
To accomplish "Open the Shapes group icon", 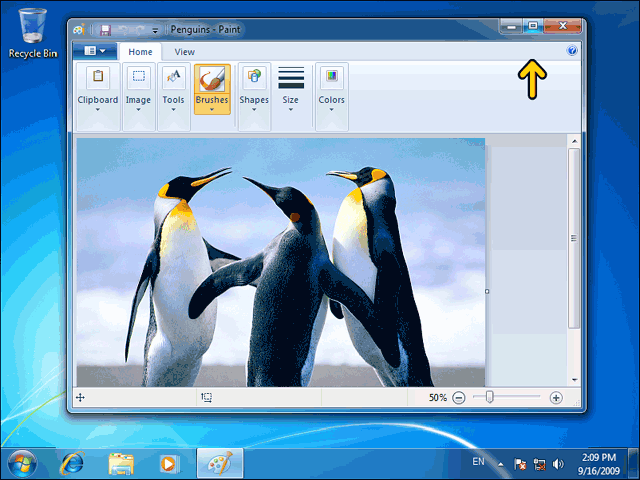I will [254, 77].
